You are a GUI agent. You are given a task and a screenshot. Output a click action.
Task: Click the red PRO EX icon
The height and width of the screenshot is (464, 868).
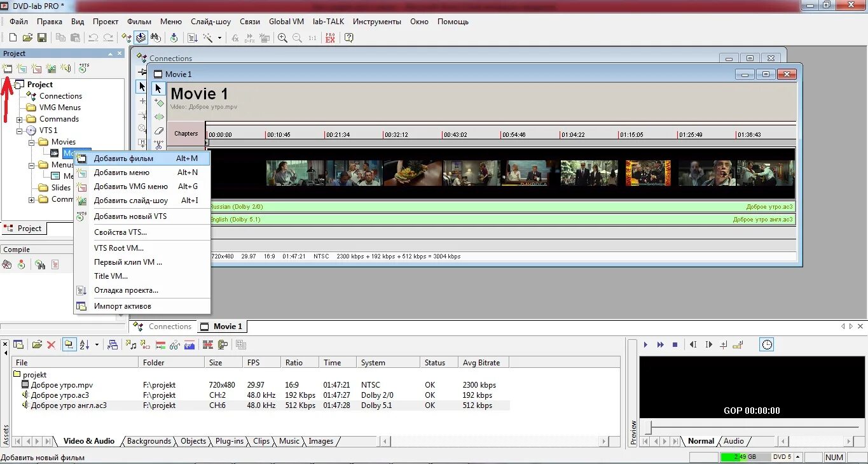[x=330, y=38]
